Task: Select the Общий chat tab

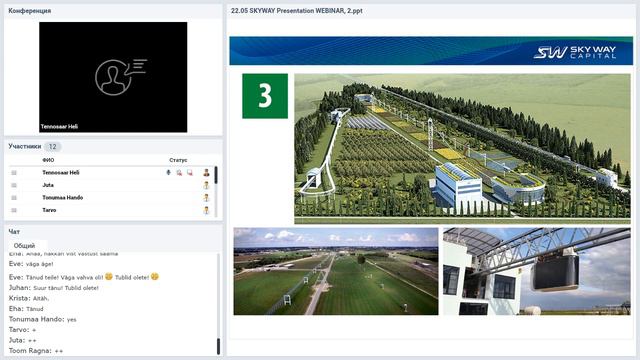Action: click(24, 246)
